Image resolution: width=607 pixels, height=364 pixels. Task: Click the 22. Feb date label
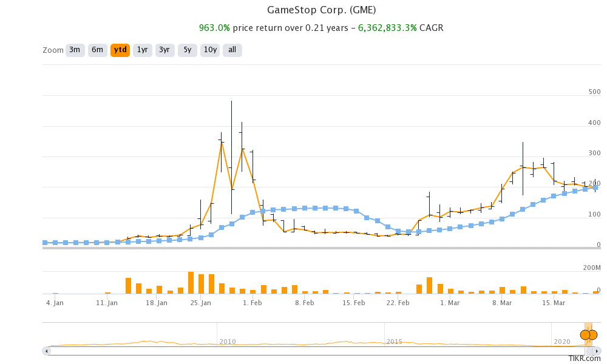398,303
